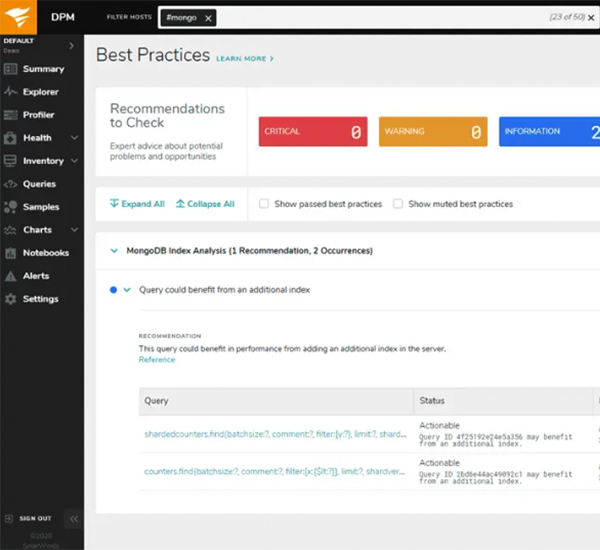
Task: Click 'Query could benefit from an additional index'
Action: [x=224, y=290]
